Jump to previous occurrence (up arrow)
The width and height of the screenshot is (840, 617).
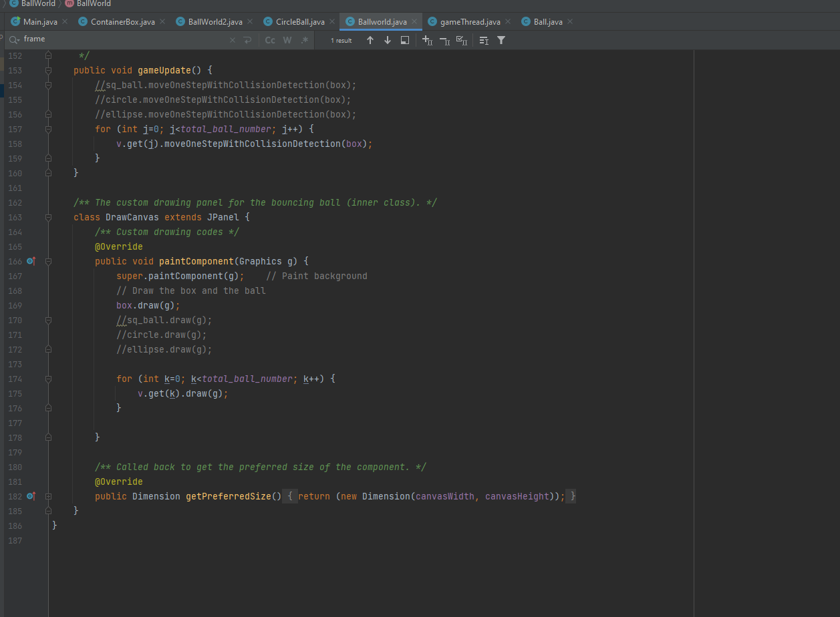point(370,40)
